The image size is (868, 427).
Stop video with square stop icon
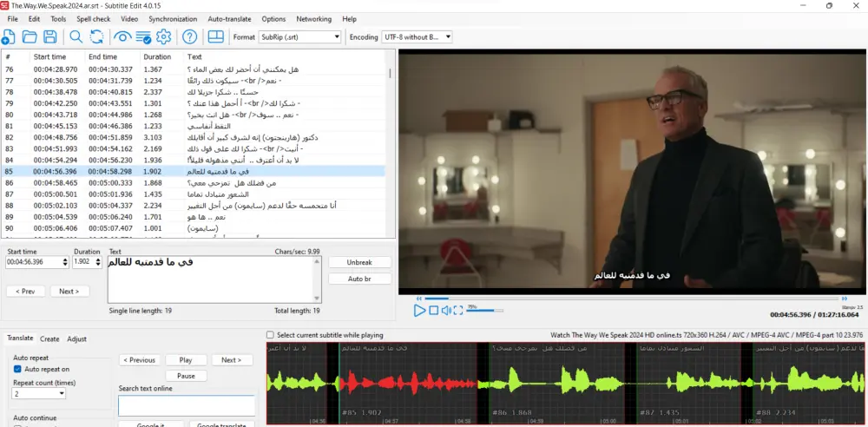(x=434, y=311)
